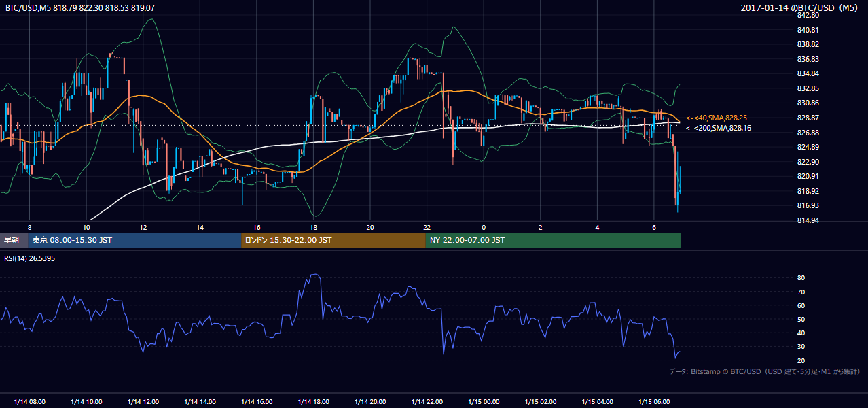This screenshot has height=408, width=868.
Task: Click the 1/14 08:00 time label
Action: 29,401
